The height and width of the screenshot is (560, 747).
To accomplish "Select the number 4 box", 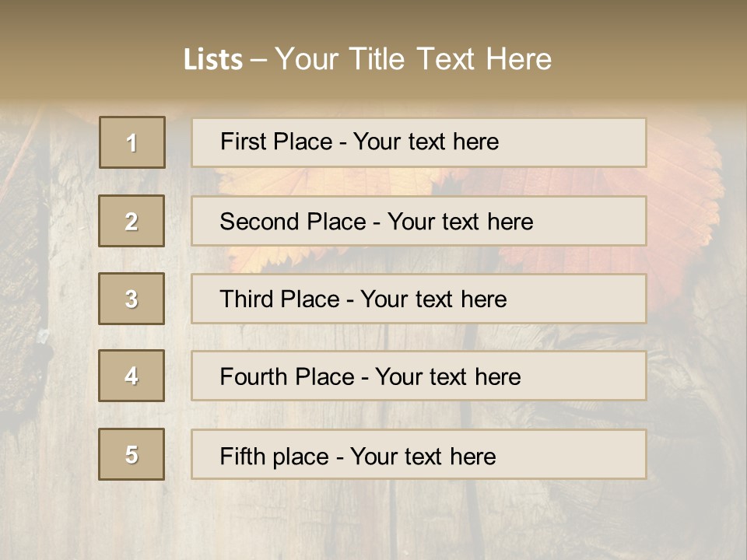I will click(x=132, y=376).
